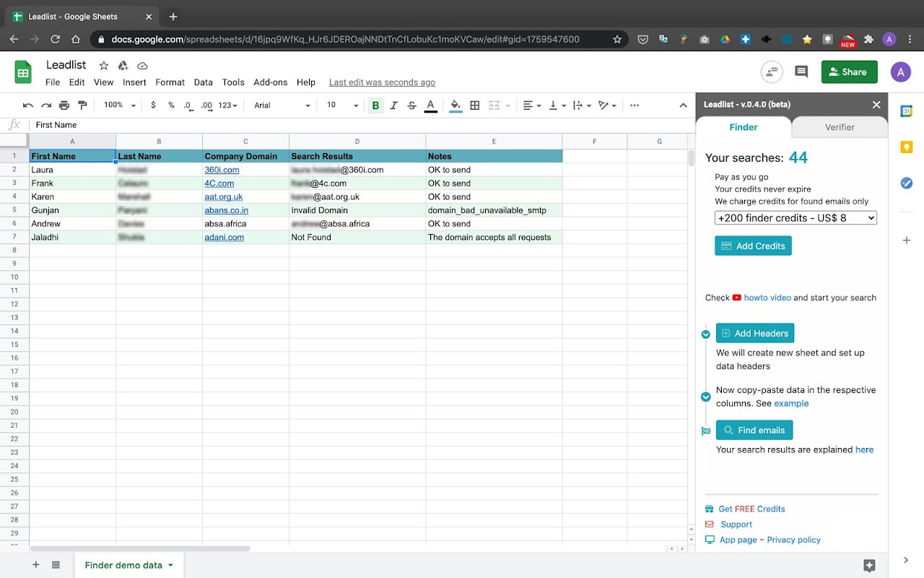The width and height of the screenshot is (924, 578).
Task: Click the Merge cells icon
Action: pos(494,105)
